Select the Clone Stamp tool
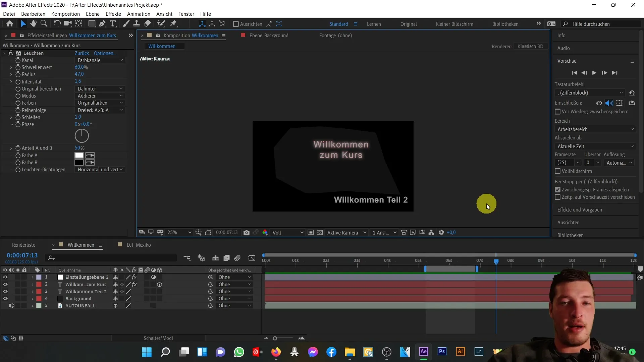Viewport: 644px width, 362px height. pyautogui.click(x=137, y=24)
